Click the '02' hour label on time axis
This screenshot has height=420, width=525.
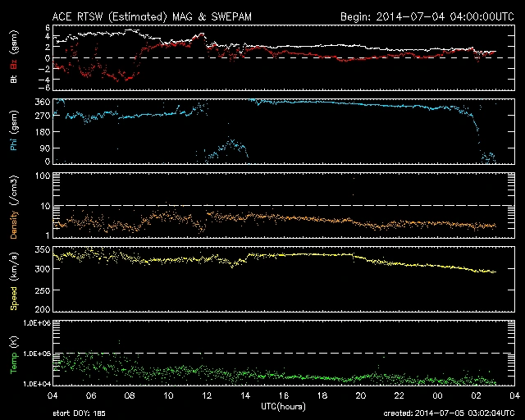(x=476, y=395)
